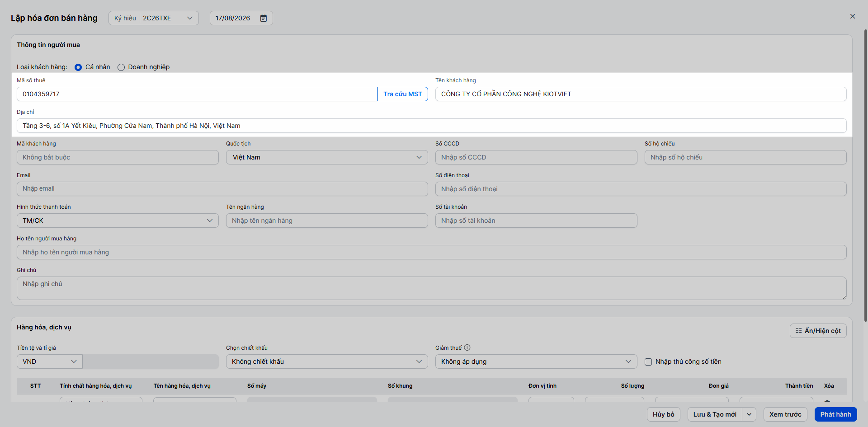Click Họ tên người mua hàng field

[x=432, y=252]
